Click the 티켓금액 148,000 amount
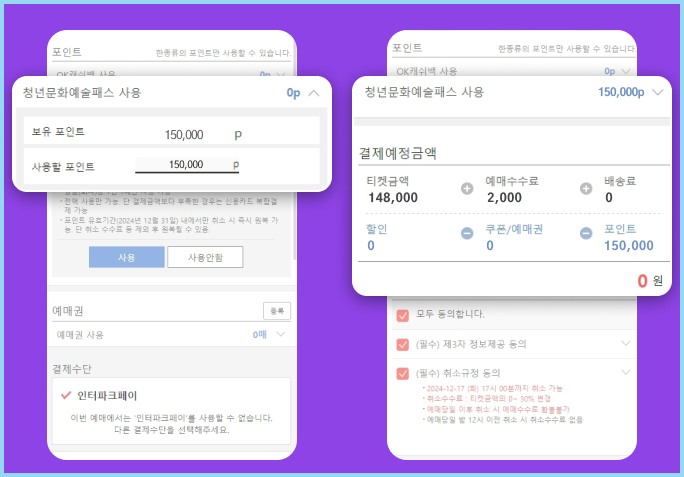Viewport: 684px width, 477px height. coord(393,198)
